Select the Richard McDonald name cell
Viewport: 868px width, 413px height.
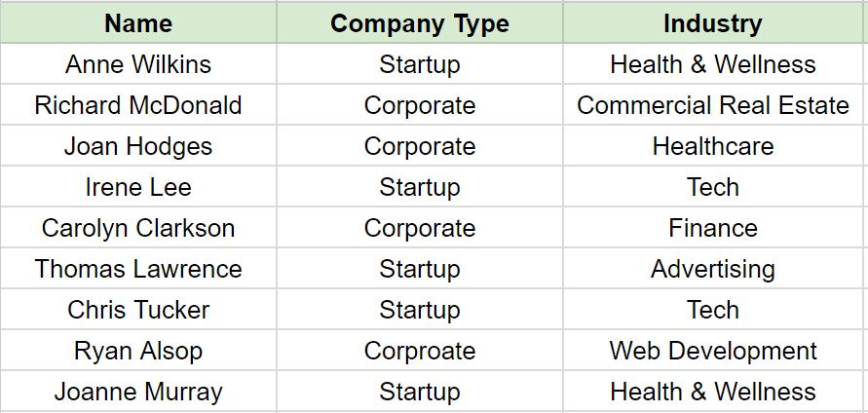click(x=138, y=105)
